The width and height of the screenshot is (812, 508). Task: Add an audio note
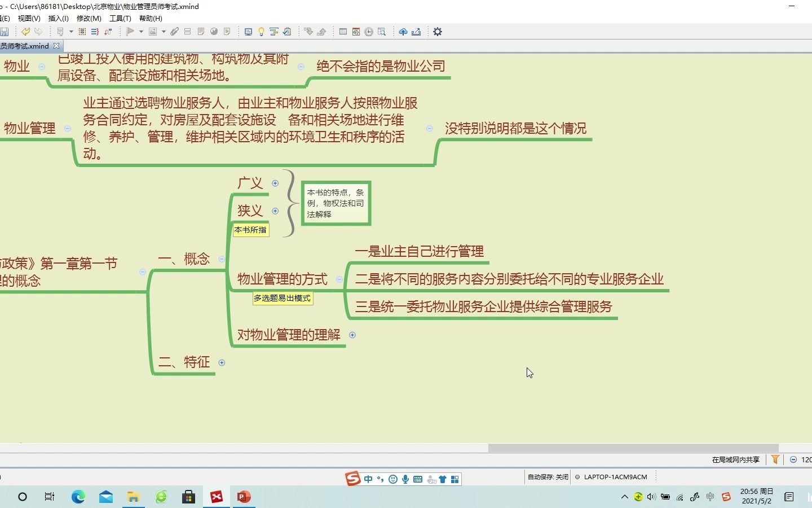coord(227,32)
